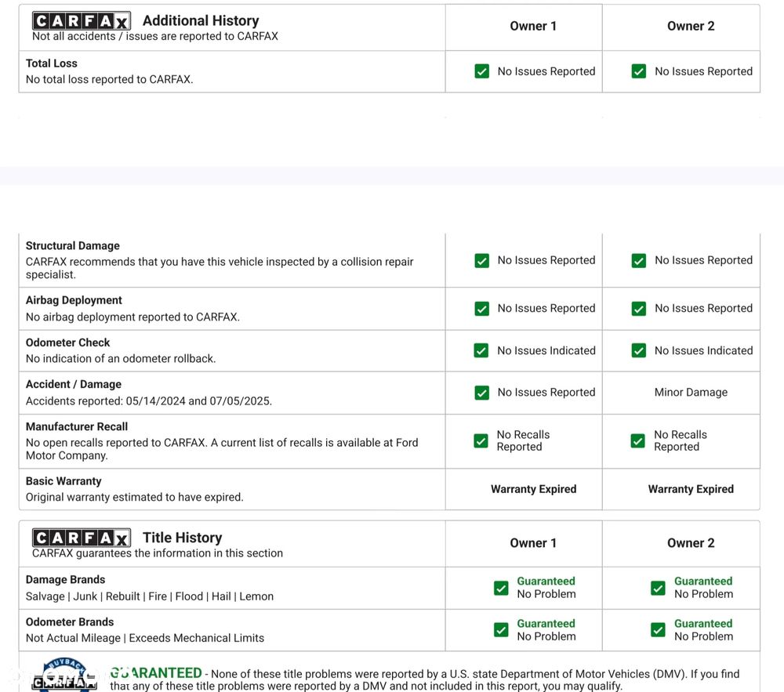784x692 pixels.
Task: Click the Minor Damage entry for Owner 2
Action: coord(691,393)
